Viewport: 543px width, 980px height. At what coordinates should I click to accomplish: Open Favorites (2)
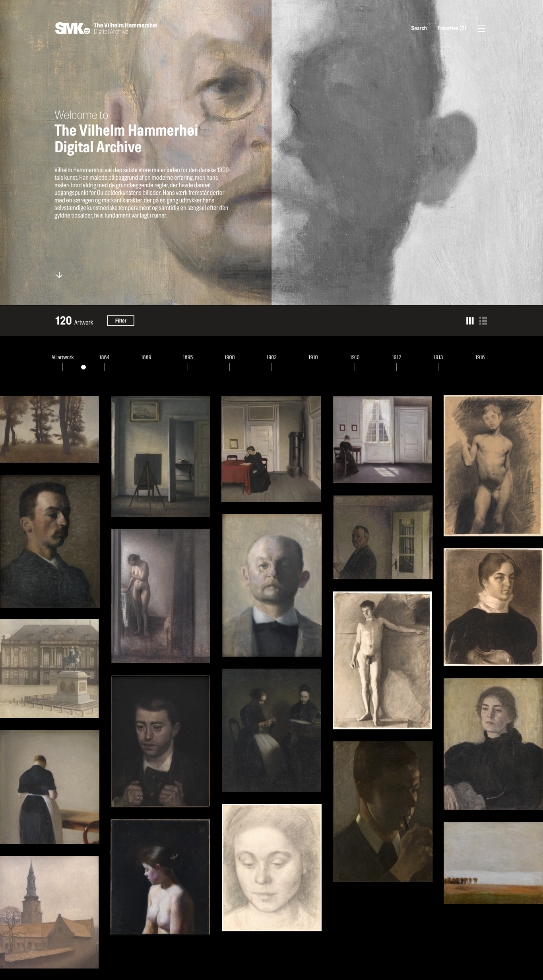tap(452, 28)
